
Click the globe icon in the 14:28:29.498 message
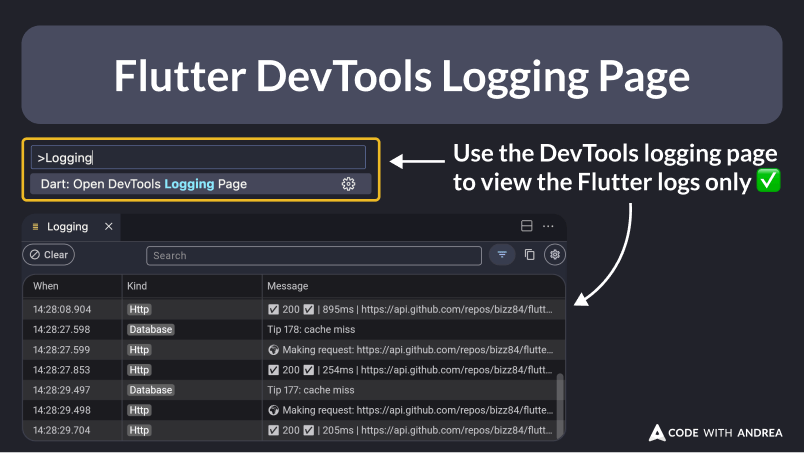click(x=273, y=410)
